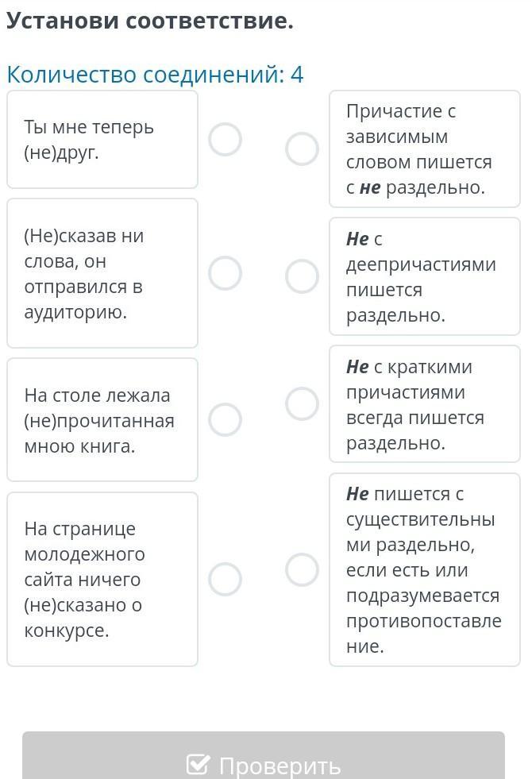532x779 pixels.
Task: Click the 'Количество соединений: 4' text
Action: 155,75
